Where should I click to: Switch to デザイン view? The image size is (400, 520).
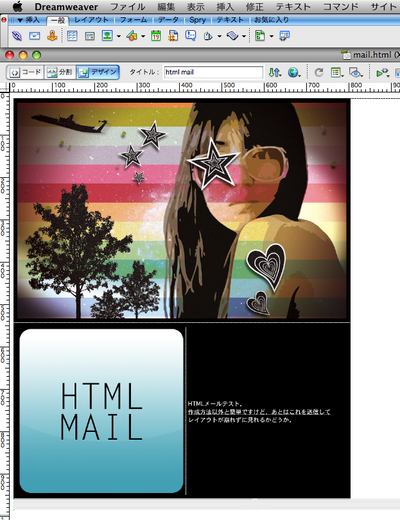(x=98, y=72)
